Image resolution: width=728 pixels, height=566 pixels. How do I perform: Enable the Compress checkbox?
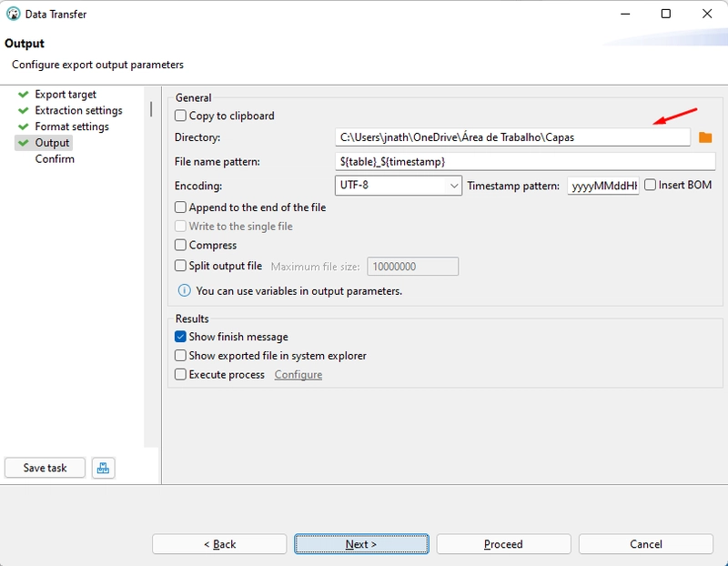coord(181,246)
